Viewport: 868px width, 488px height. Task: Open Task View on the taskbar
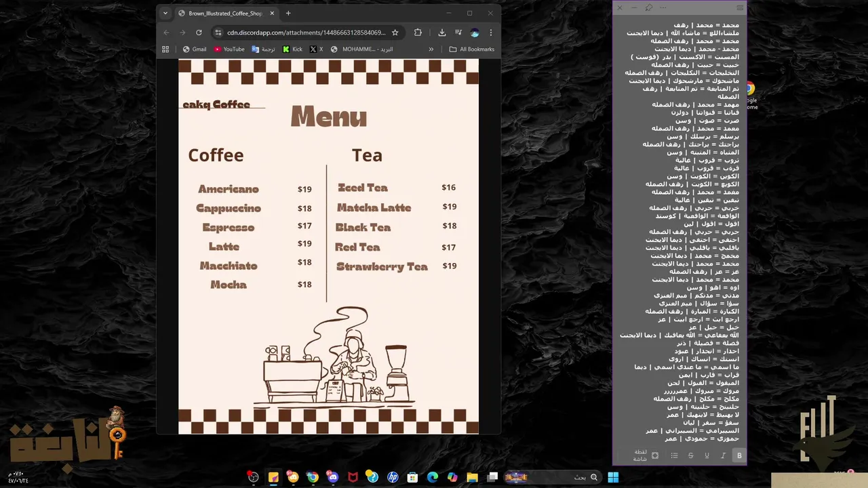(x=493, y=477)
